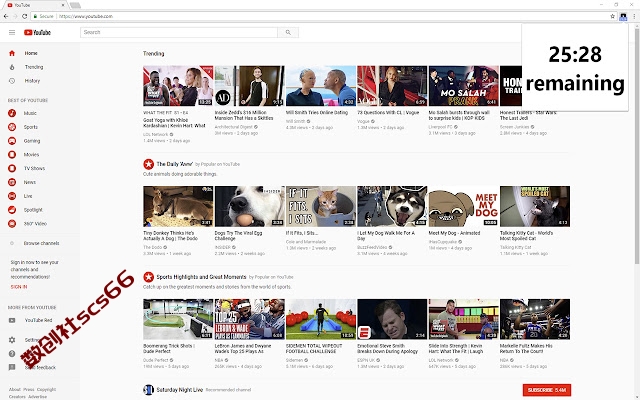Image resolution: width=640 pixels, height=400 pixels.
Task: Click the browser reload icon
Action: [x=24, y=16]
